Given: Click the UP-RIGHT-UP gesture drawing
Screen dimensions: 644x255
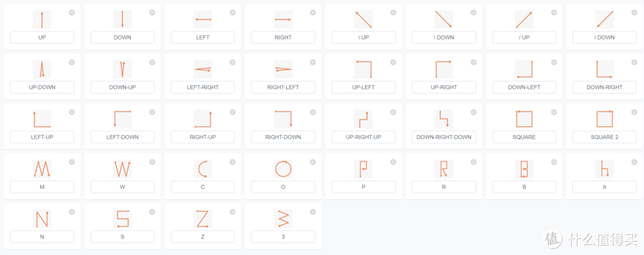Looking at the screenshot, I should click(364, 119).
